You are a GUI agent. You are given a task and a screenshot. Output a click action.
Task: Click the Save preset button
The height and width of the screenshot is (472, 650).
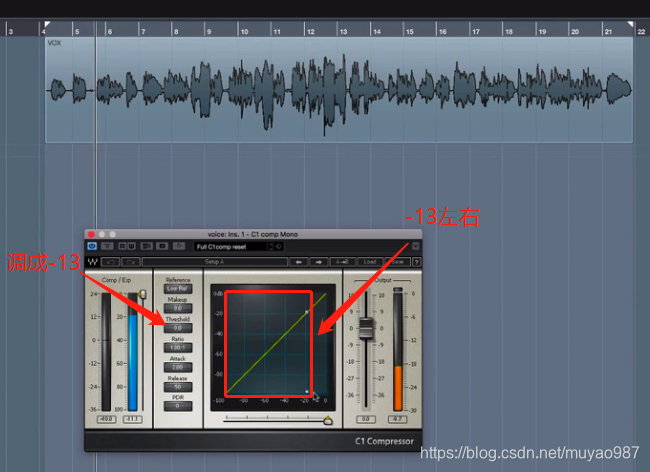397,262
